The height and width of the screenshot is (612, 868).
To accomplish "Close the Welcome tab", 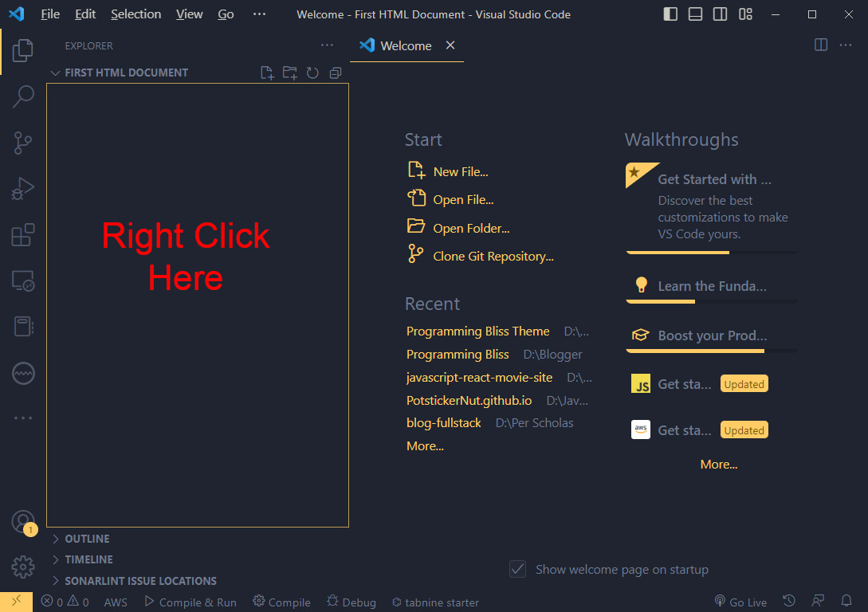I will [450, 45].
